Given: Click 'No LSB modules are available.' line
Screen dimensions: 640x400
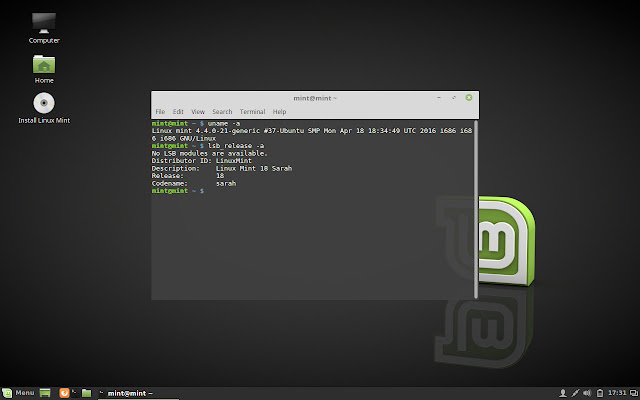Looking at the screenshot, I should pyautogui.click(x=209, y=153).
